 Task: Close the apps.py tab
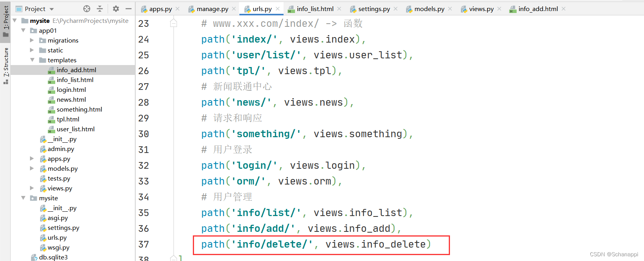pos(177,9)
